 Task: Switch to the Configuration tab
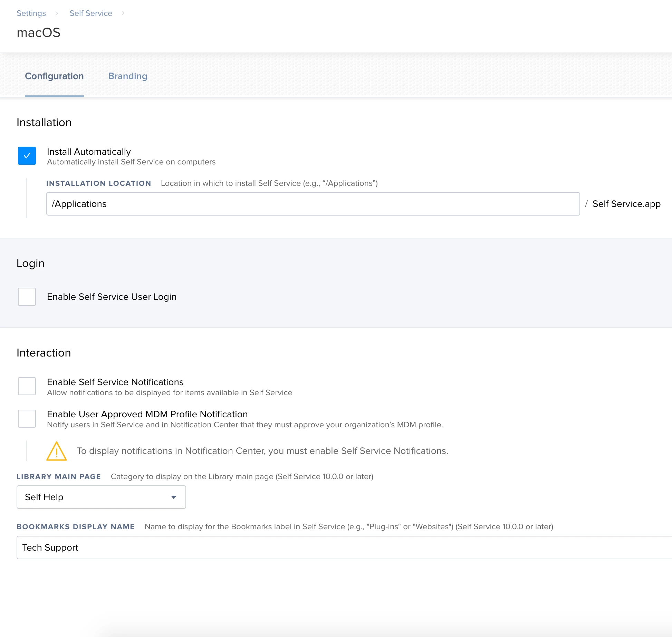coord(54,76)
